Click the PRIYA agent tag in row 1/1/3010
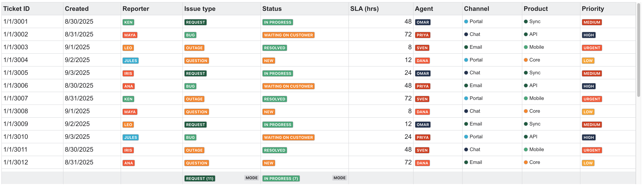The image size is (644, 187). tap(423, 138)
